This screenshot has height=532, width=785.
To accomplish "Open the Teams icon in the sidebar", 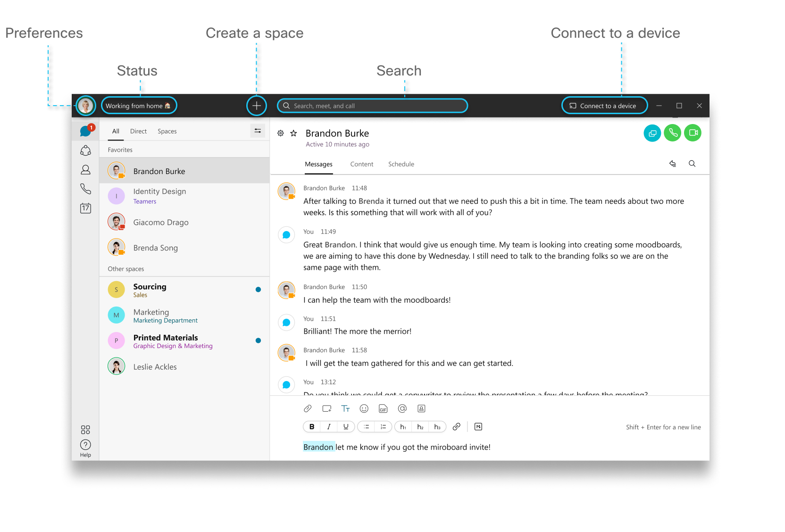I will (85, 150).
